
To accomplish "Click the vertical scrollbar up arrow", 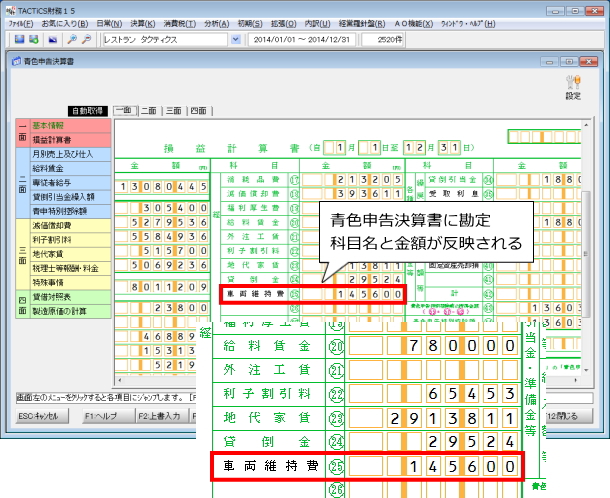I will tap(586, 125).
